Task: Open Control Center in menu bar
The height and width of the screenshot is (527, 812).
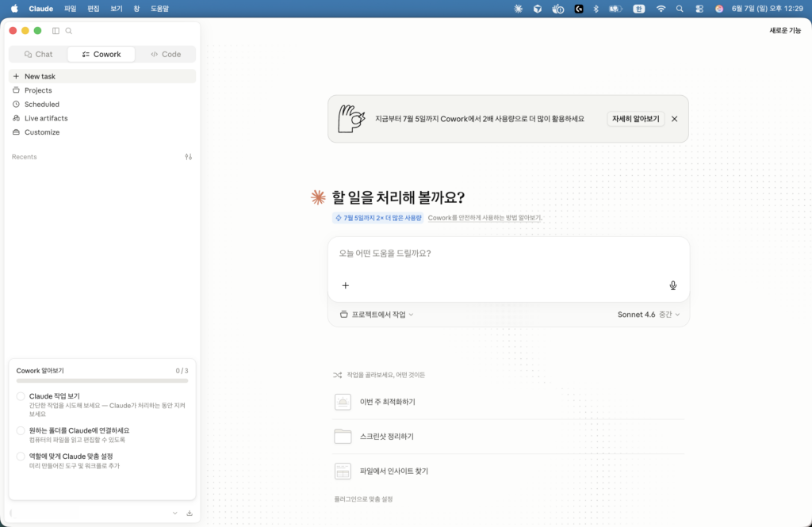Action: click(699, 9)
